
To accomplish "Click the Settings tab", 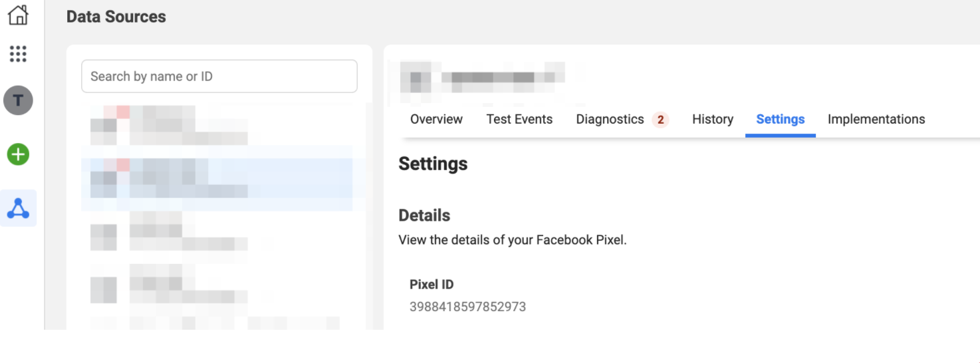I will (x=780, y=120).
